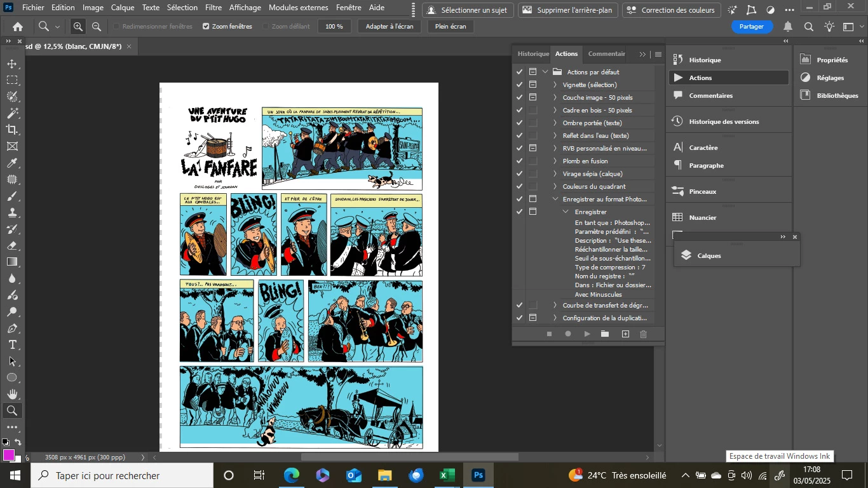Click the magenta foreground color swatch

[x=9, y=455]
